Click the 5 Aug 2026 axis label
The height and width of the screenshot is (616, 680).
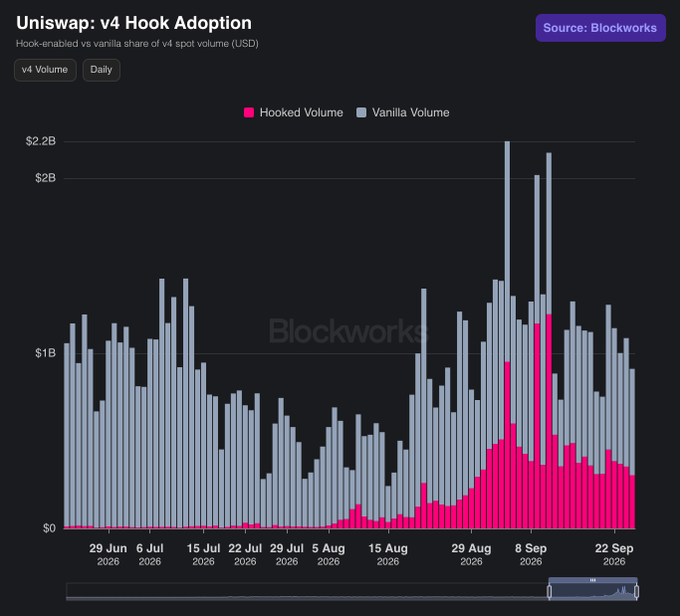(x=328, y=554)
